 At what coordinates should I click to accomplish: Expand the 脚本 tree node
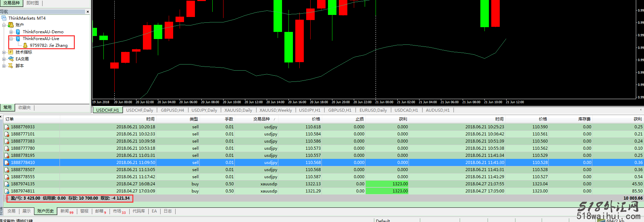point(4,66)
